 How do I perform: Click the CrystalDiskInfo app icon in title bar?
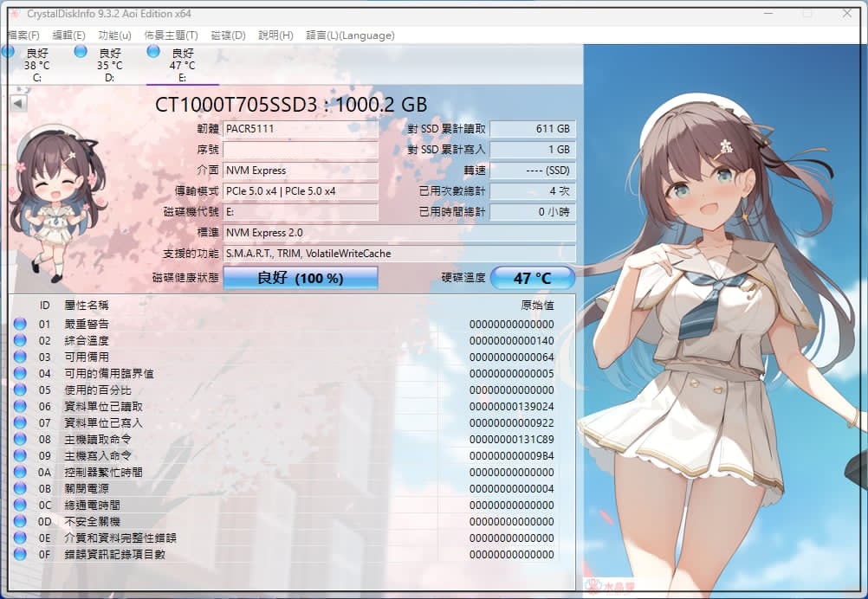pyautogui.click(x=15, y=13)
